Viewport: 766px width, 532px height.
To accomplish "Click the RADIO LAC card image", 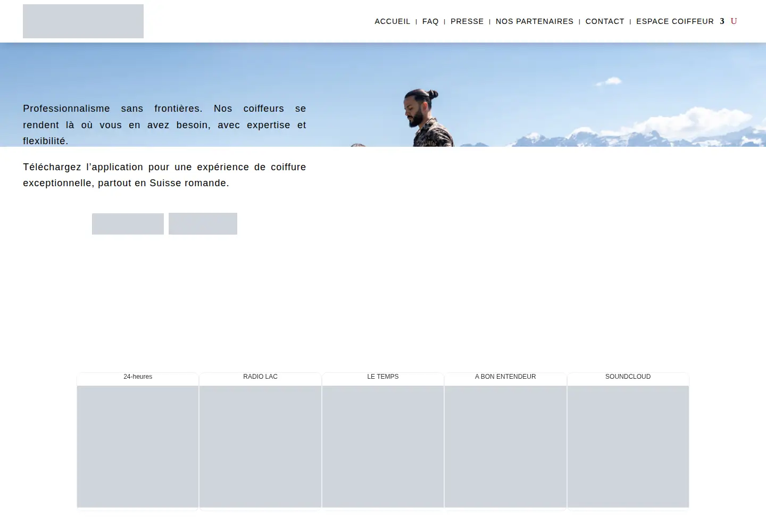I will (x=260, y=447).
